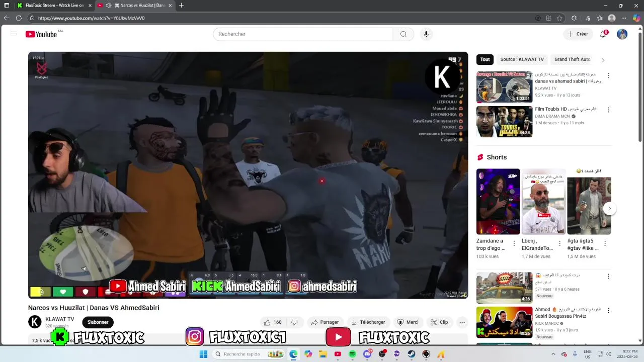
Task: Reload the page
Action: pyautogui.click(x=19, y=18)
